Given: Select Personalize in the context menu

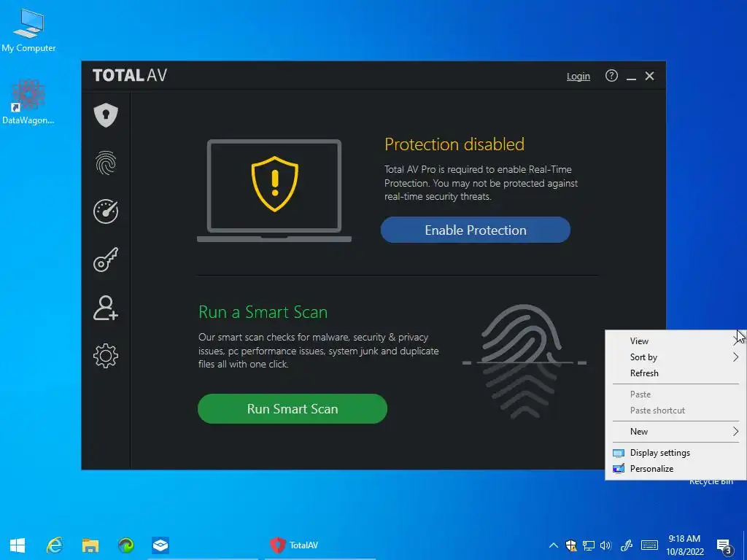Looking at the screenshot, I should tap(676, 469).
